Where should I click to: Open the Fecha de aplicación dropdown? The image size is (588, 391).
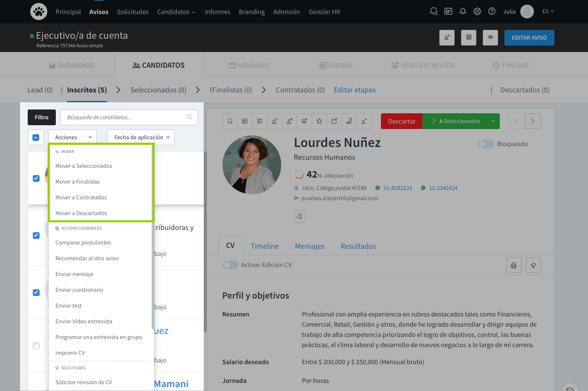141,137
